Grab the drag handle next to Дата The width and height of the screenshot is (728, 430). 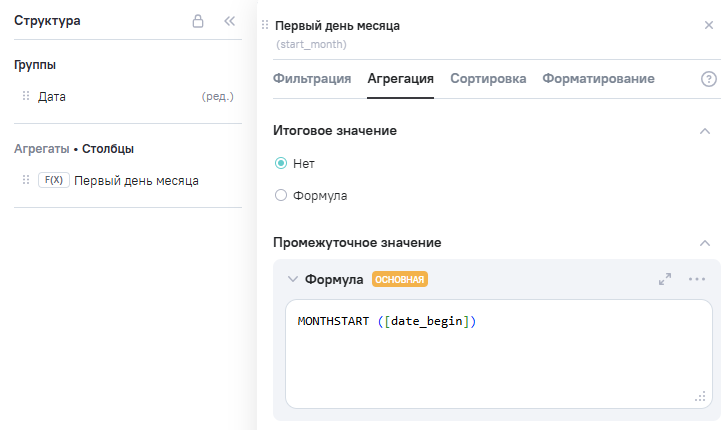(26, 96)
